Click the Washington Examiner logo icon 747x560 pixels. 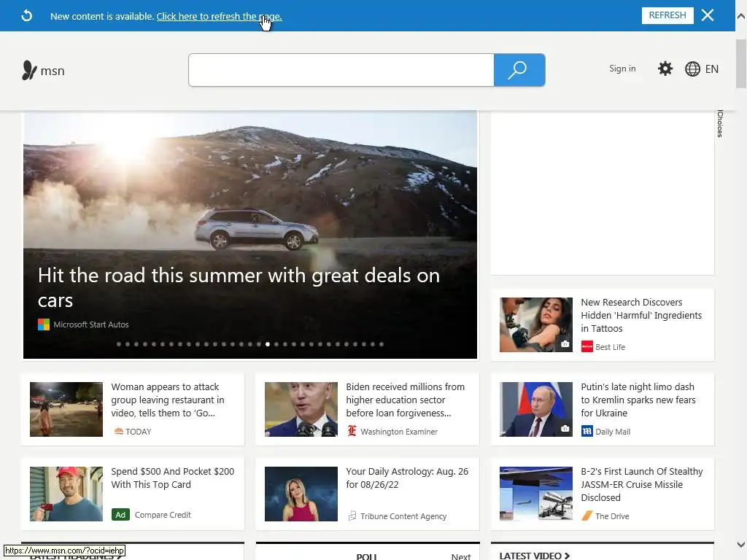(352, 431)
